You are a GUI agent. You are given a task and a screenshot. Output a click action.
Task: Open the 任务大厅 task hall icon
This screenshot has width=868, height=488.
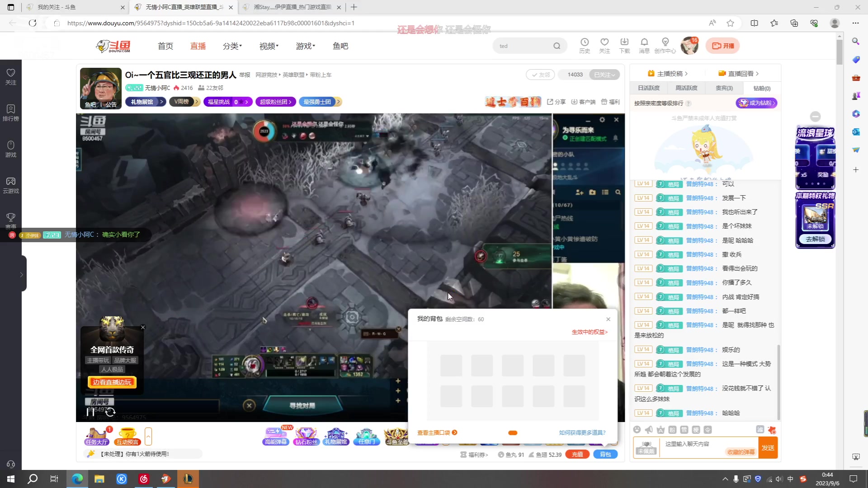pyautogui.click(x=97, y=436)
